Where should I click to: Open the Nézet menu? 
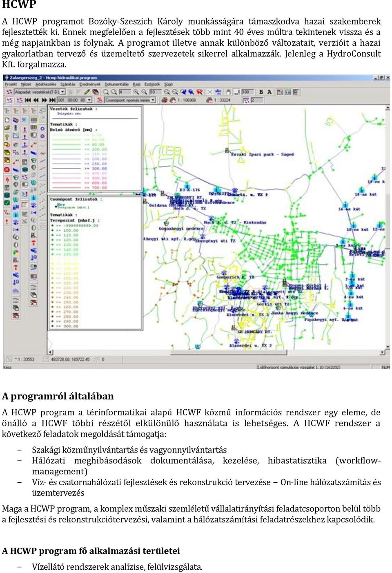pyautogui.click(x=26, y=85)
